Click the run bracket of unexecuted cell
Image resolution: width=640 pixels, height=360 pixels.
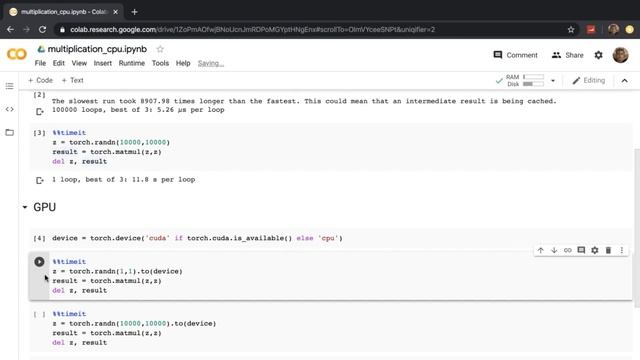coord(40,314)
